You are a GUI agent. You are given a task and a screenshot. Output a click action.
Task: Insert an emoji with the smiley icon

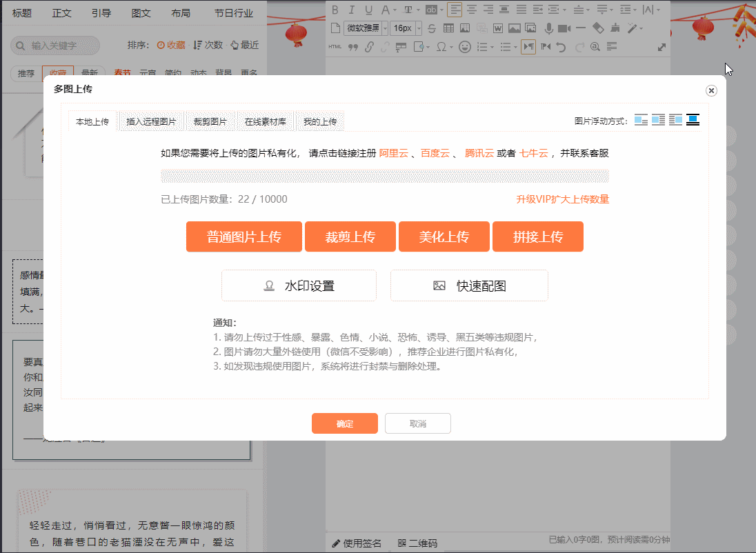(x=465, y=47)
